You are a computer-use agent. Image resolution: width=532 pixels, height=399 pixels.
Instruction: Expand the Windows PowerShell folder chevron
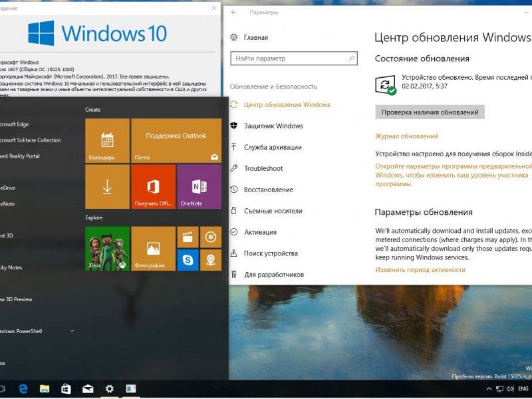(72, 331)
